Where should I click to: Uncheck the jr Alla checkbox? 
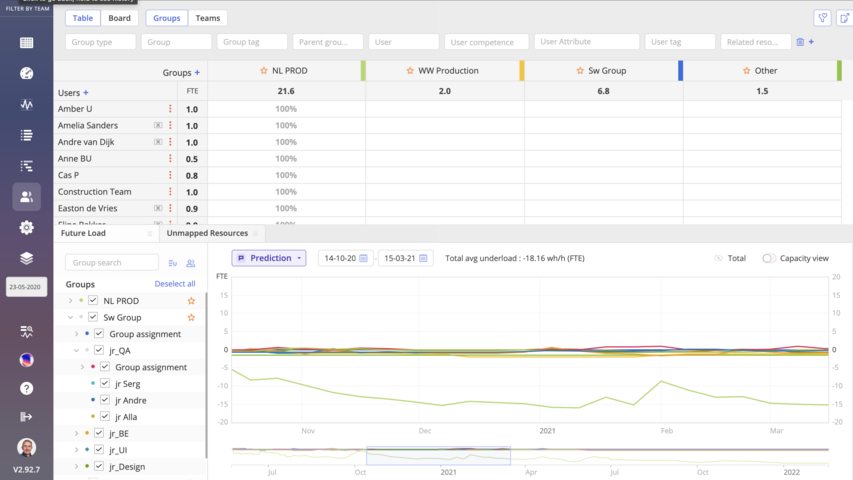click(x=105, y=416)
